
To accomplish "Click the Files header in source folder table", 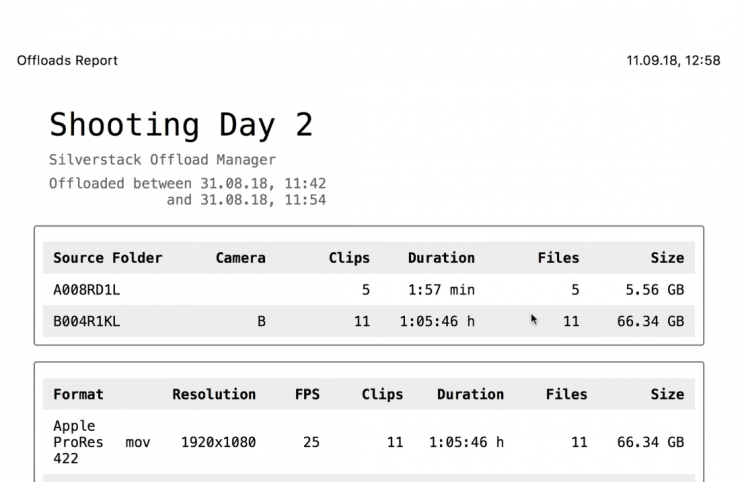I will coord(558,258).
